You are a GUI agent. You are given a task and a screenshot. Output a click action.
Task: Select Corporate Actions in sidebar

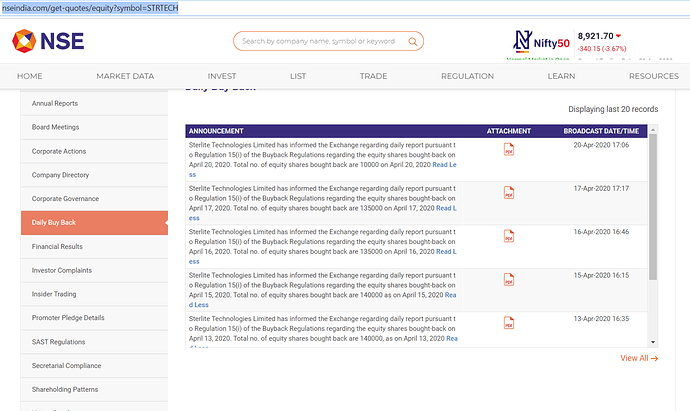pyautogui.click(x=94, y=151)
